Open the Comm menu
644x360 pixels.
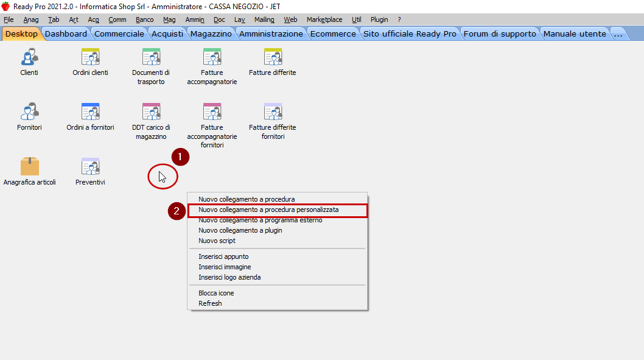[117, 19]
